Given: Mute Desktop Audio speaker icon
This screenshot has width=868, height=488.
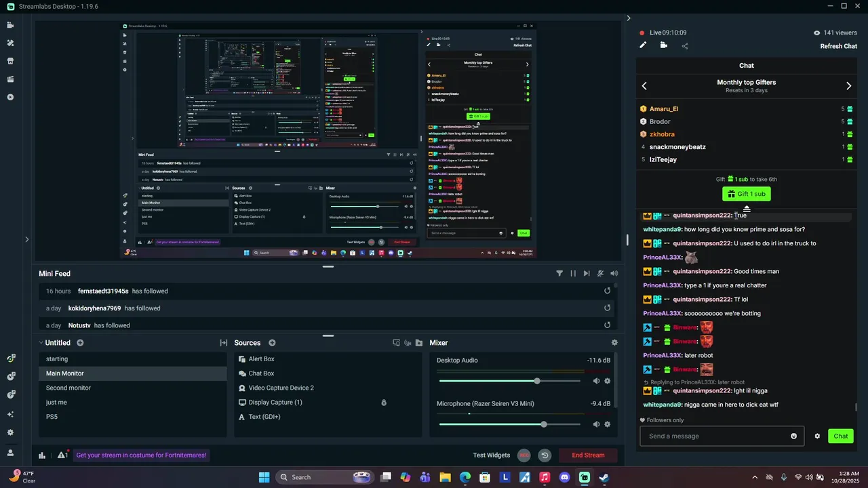Looking at the screenshot, I should 596,381.
